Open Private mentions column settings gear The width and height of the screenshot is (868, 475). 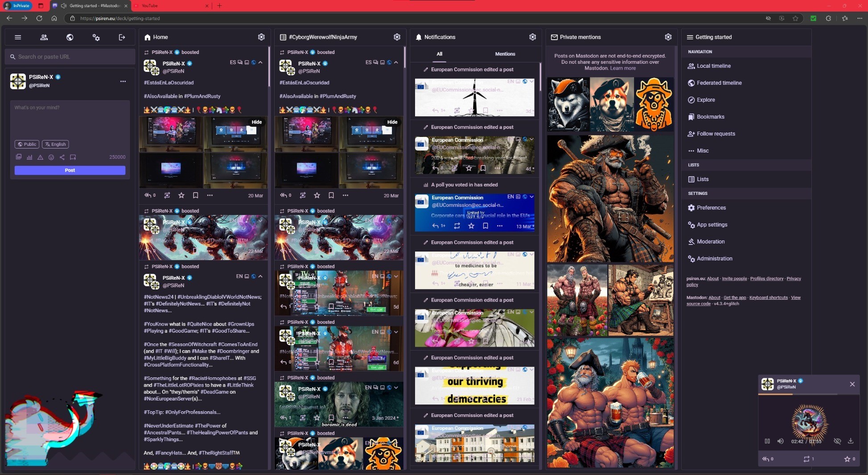click(668, 37)
